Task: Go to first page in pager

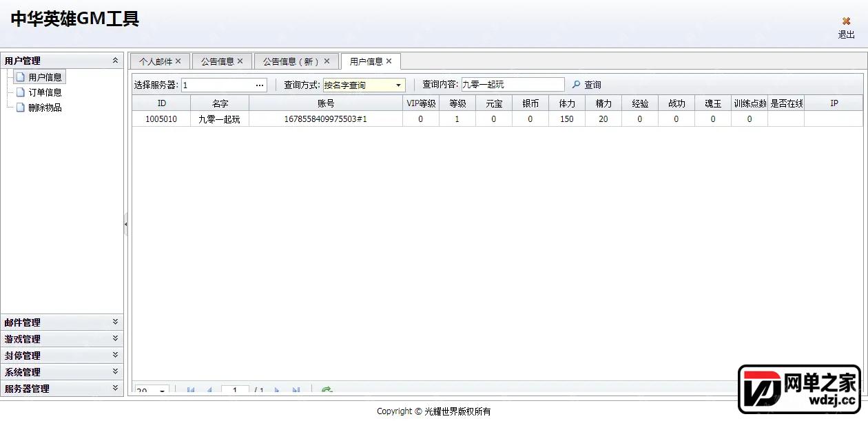Action: tap(191, 391)
